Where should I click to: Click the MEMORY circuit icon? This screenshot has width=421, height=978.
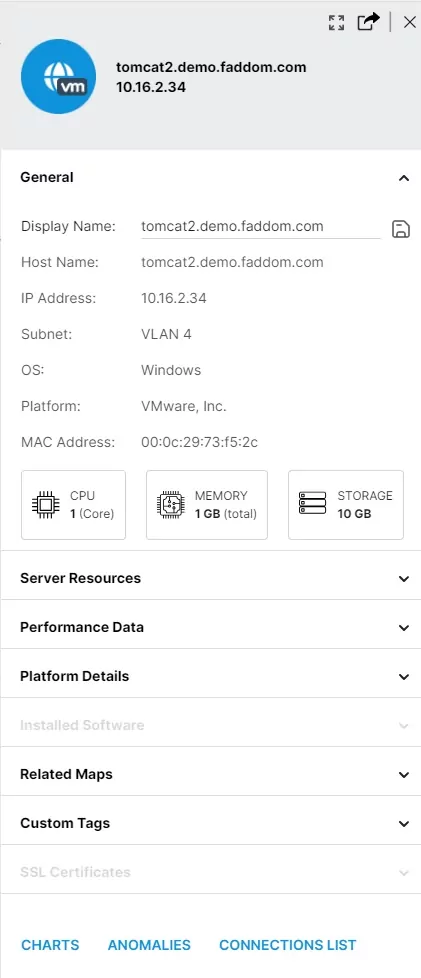[171, 505]
